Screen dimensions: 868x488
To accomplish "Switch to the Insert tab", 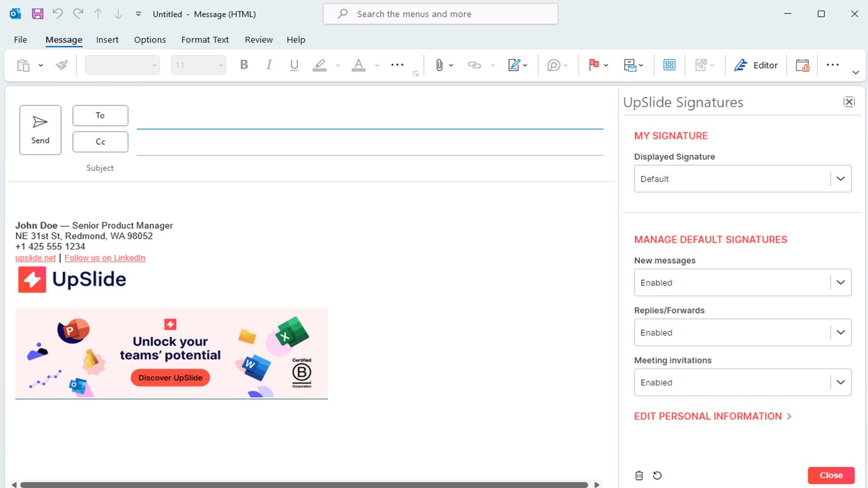I will click(107, 39).
